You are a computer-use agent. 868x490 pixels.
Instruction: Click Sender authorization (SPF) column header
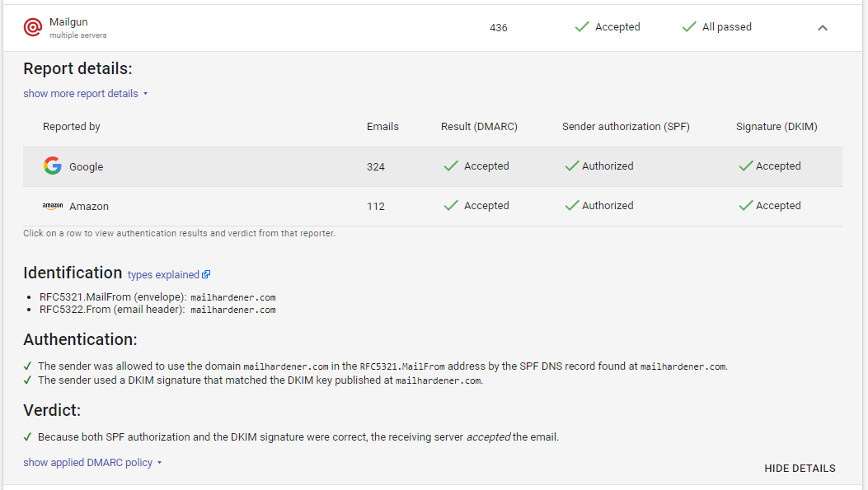click(626, 127)
